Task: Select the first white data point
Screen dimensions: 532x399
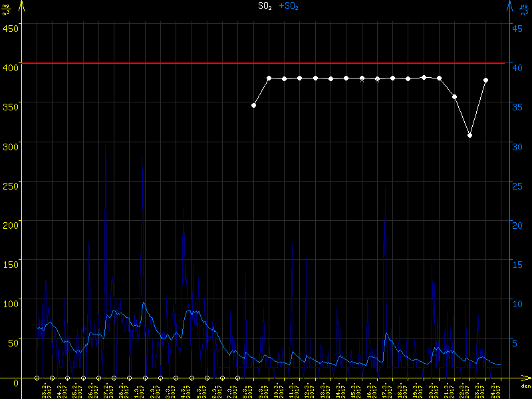Action: pos(253,105)
